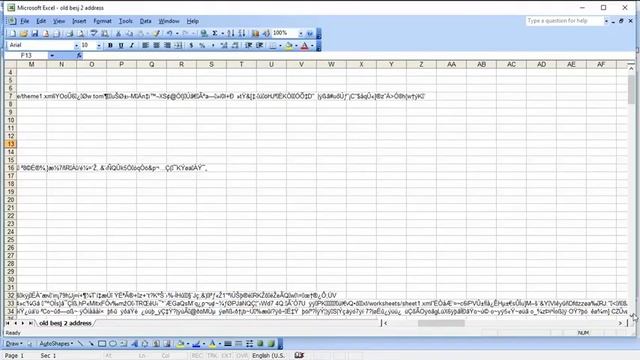
Task: Open the Chart Wizard icon
Action: pyautogui.click(x=256, y=33)
